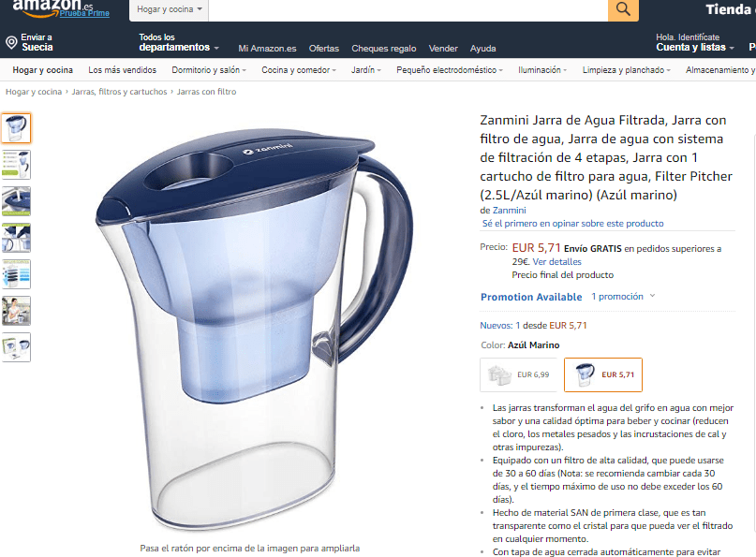The width and height of the screenshot is (756, 557).
Task: Select the fifth thumbnail showing filter layers
Action: 16,274
